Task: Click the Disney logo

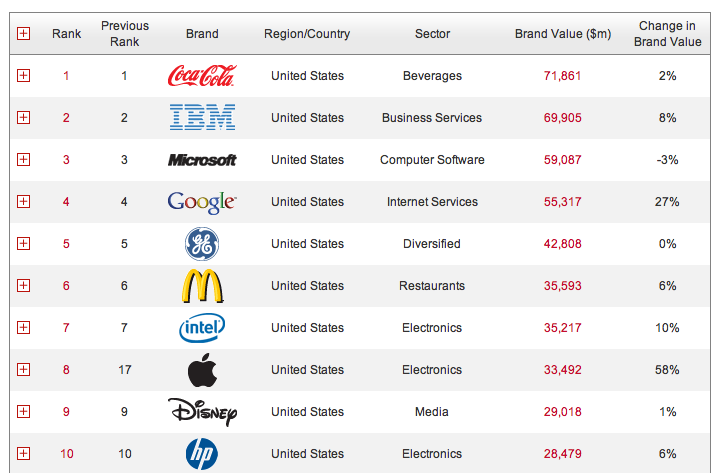Action: coord(202,412)
